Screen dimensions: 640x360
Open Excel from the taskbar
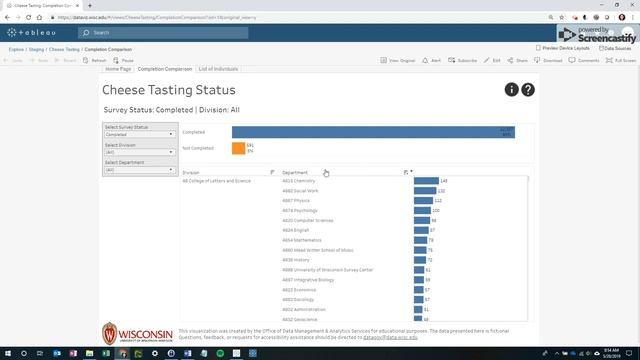(x=106, y=353)
